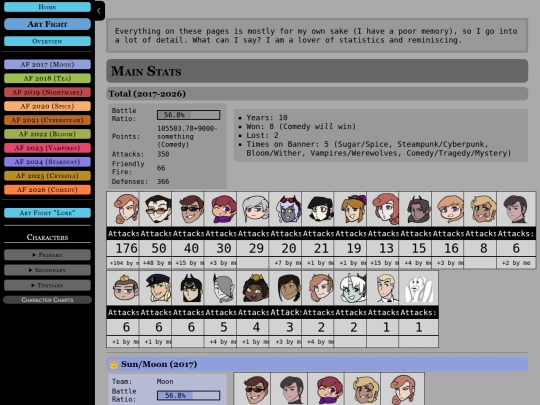540x405 pixels.
Task: Click the Main Stats heading
Action: coord(317,71)
